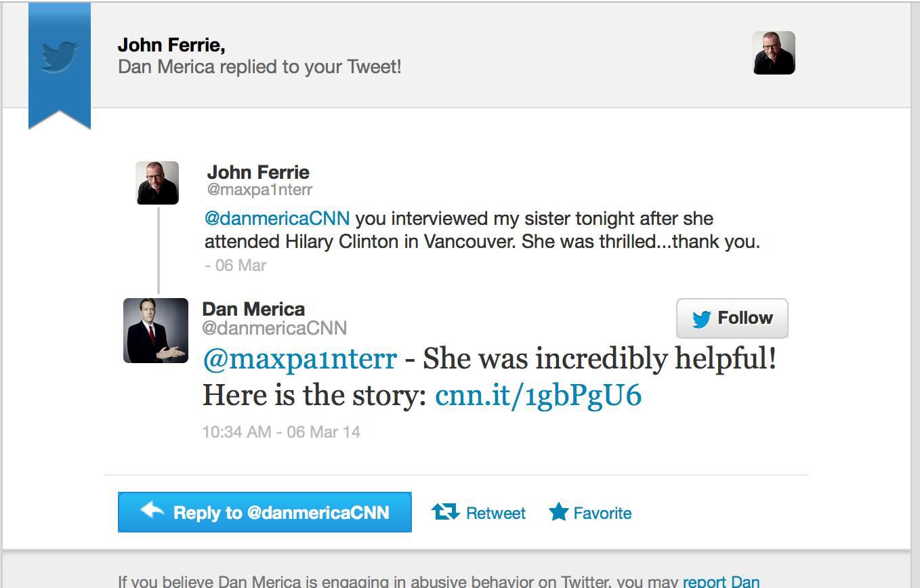Click the John Ferrie name above the tweet
This screenshot has width=920, height=588.
pos(258,172)
